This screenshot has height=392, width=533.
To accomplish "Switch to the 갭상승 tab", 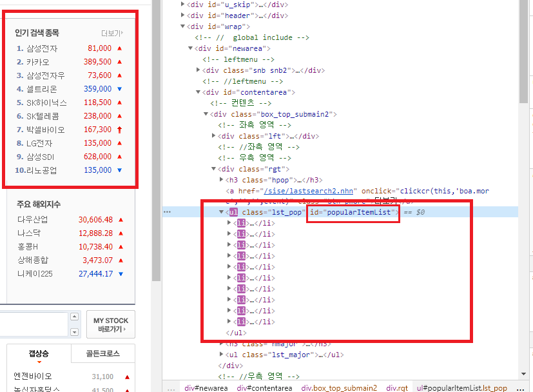I will [x=39, y=353].
